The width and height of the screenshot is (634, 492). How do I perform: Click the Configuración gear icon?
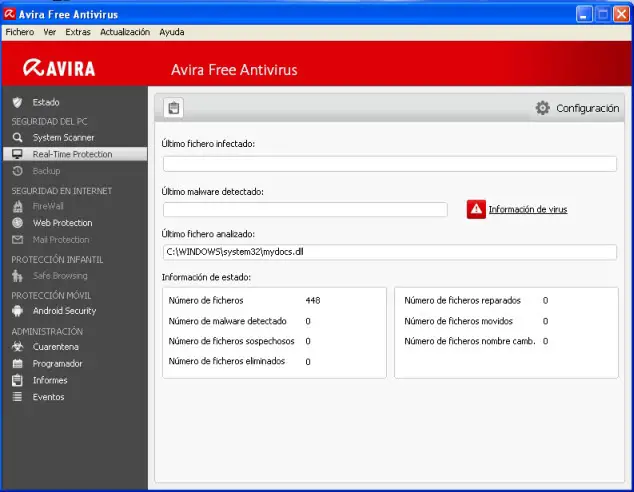coord(542,108)
